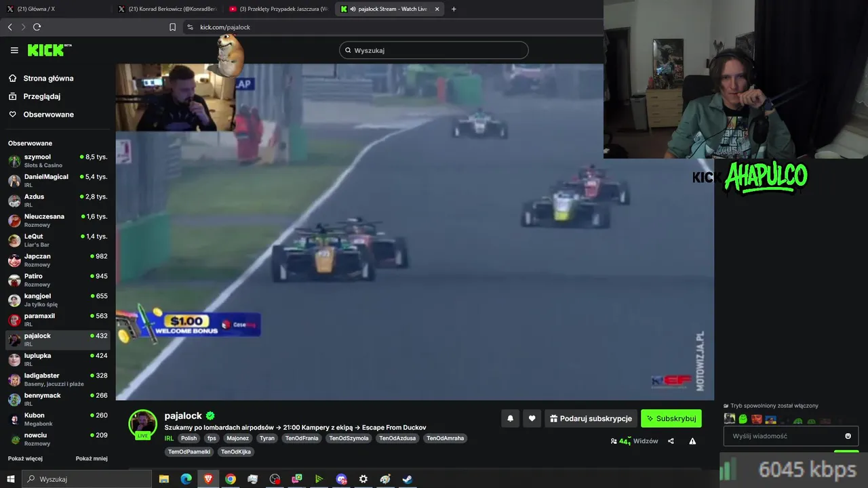The width and height of the screenshot is (868, 488).
Task: Open Przeglądaj from sidebar
Action: [41, 96]
